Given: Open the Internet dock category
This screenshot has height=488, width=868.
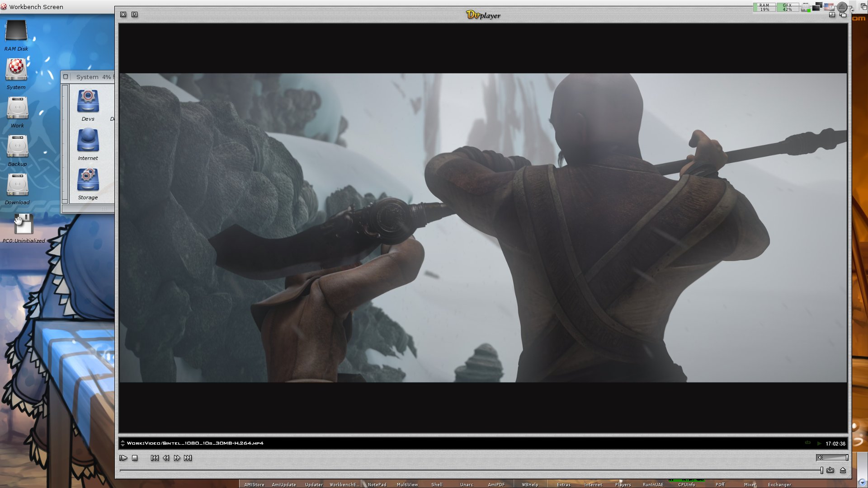Looking at the screenshot, I should [593, 484].
